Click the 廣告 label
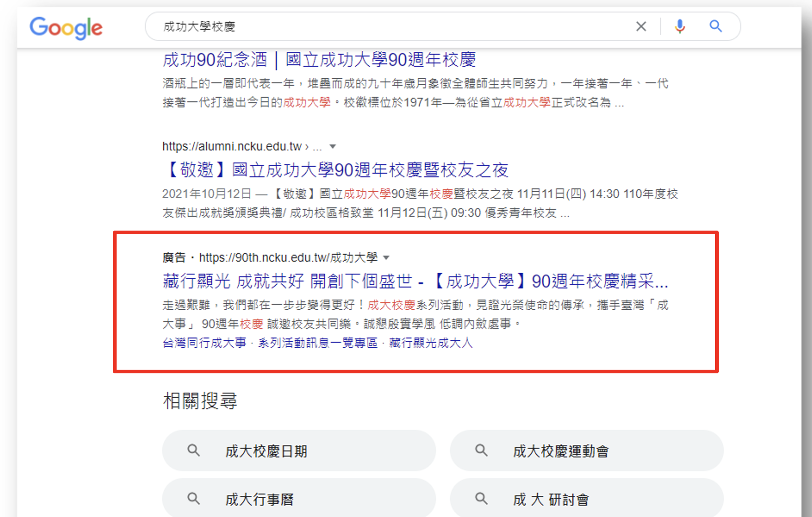 pos(174,258)
